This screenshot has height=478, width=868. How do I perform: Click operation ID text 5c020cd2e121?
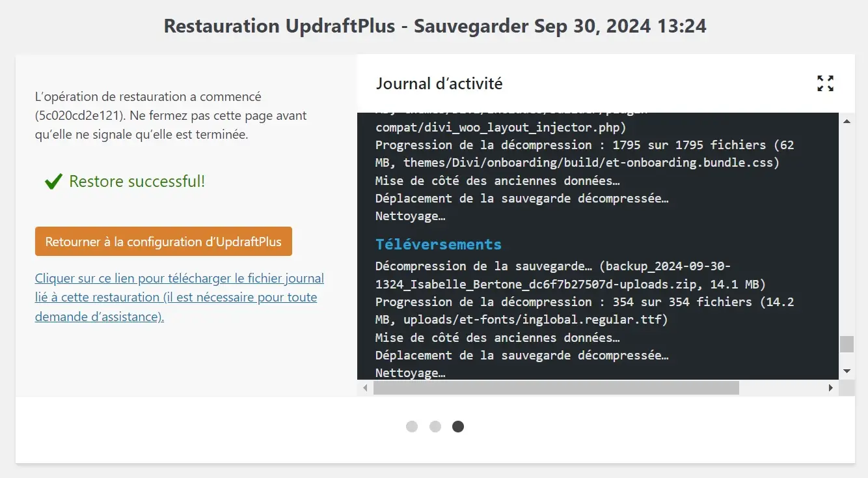pyautogui.click(x=79, y=116)
